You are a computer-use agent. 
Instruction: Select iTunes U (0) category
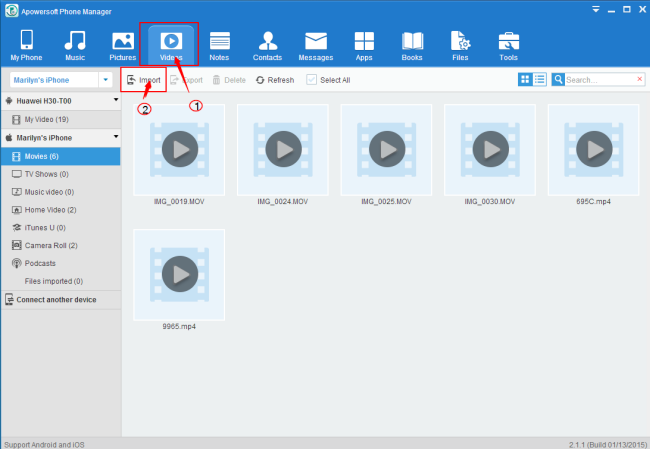coord(61,228)
